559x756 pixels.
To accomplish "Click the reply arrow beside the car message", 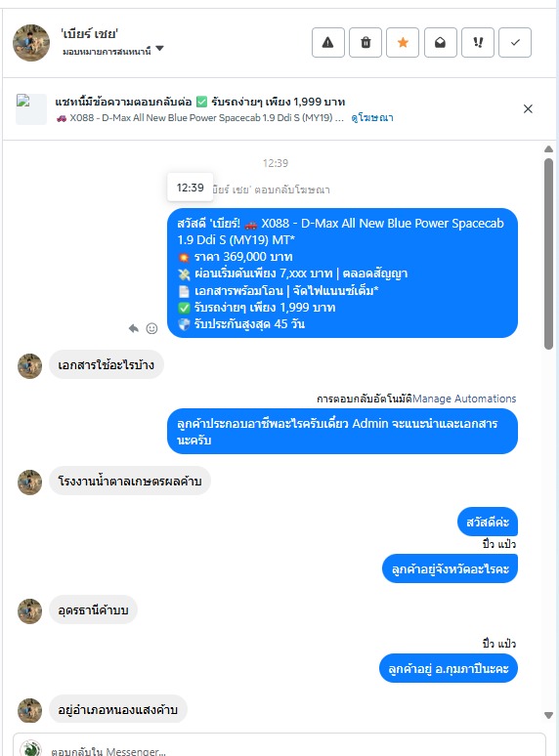I will point(134,328).
